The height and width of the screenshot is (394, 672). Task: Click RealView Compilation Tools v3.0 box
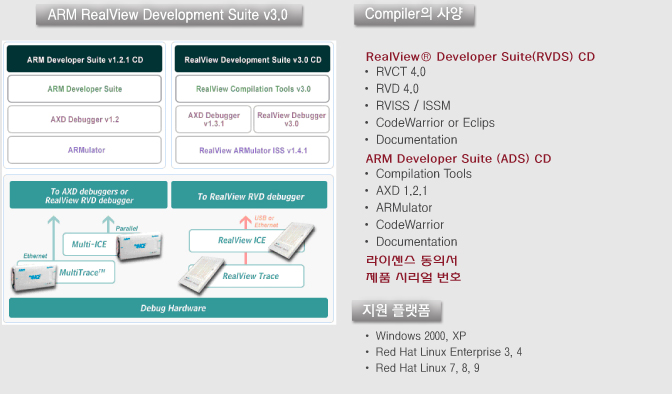coord(252,89)
